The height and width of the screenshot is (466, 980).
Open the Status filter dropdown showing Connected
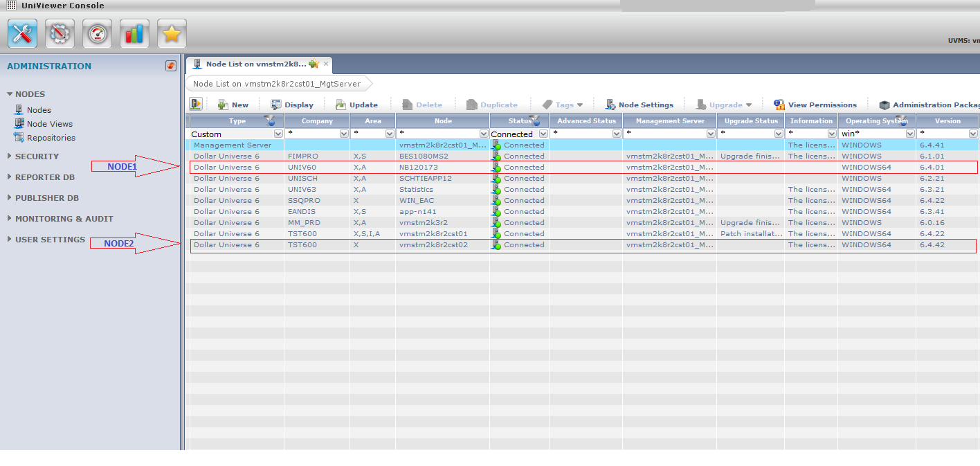click(x=543, y=134)
